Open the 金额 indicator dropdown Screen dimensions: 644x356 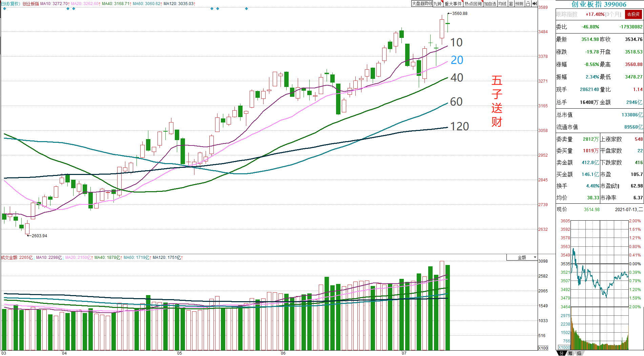click(522, 258)
